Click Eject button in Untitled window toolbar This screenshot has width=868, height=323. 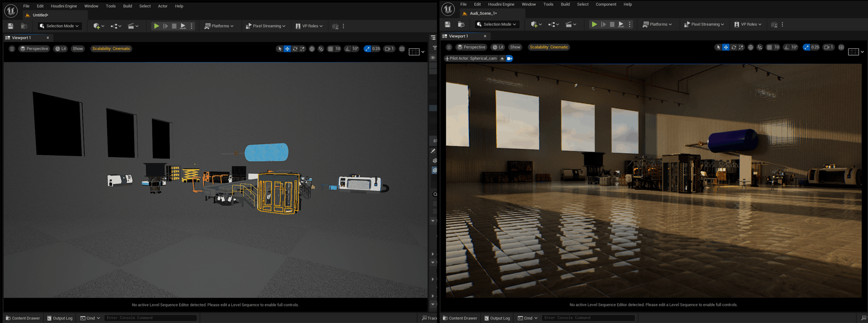point(183,26)
